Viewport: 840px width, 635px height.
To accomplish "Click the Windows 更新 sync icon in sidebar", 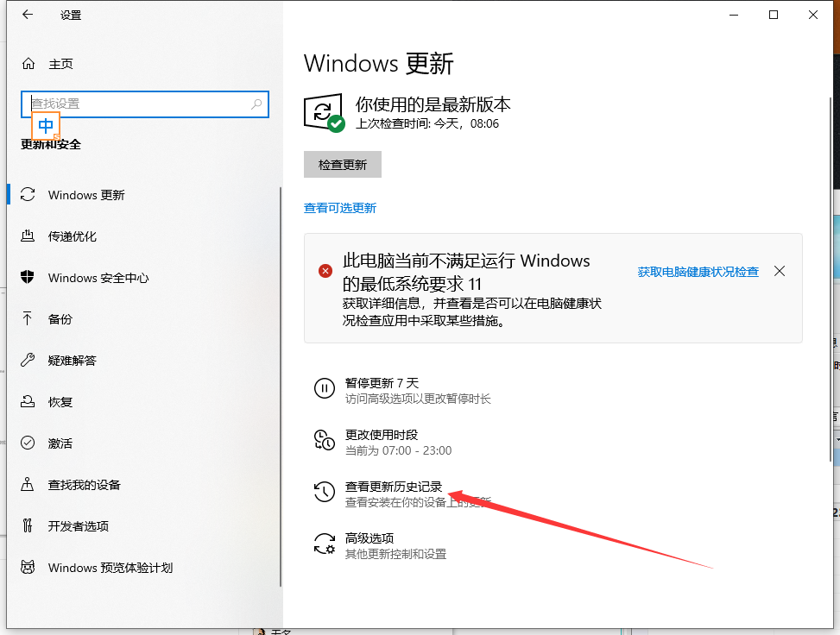I will point(28,194).
